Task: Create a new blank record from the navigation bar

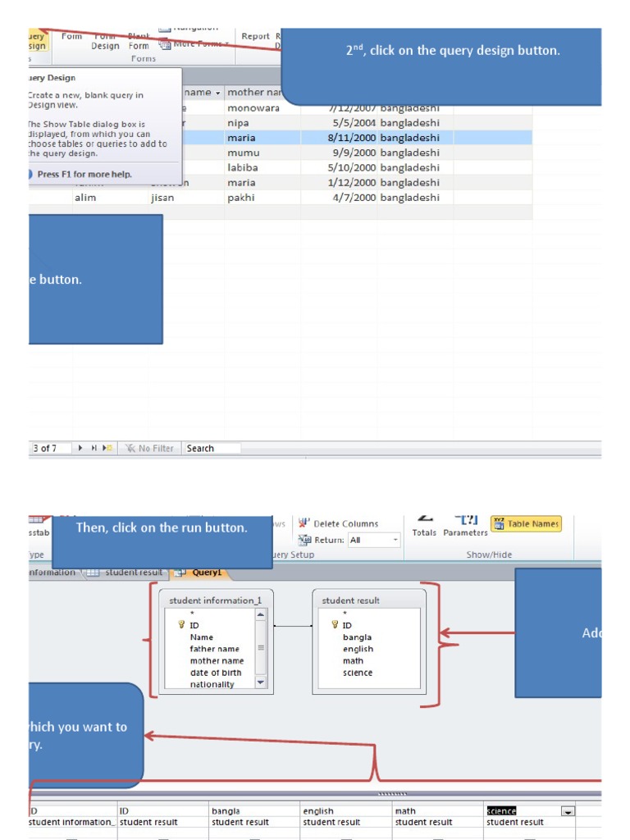Action: pos(107,448)
